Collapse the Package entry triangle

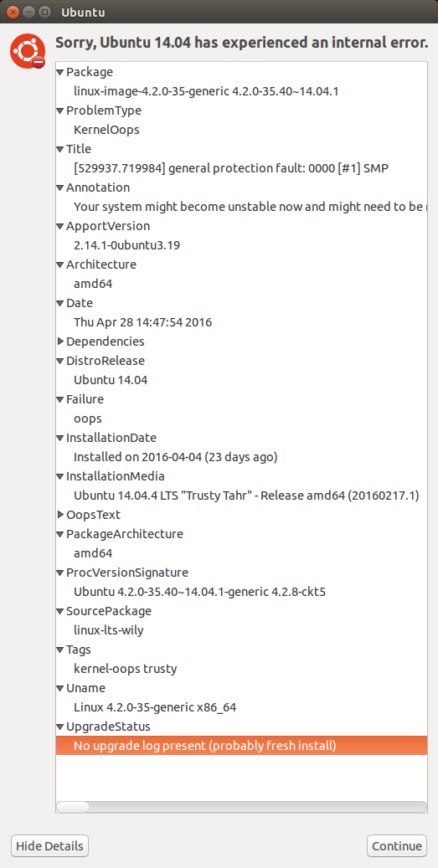(60, 73)
